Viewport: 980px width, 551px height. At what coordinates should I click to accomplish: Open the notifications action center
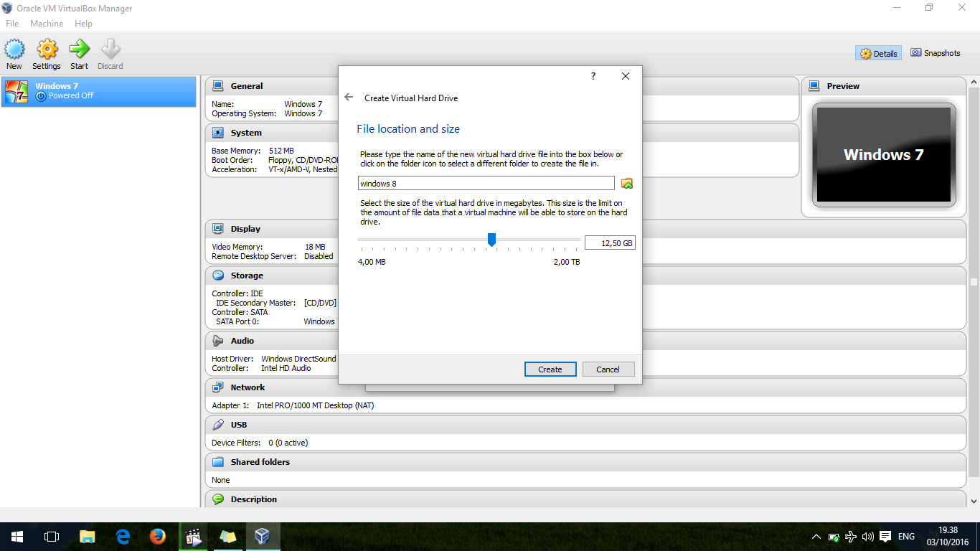[885, 537]
